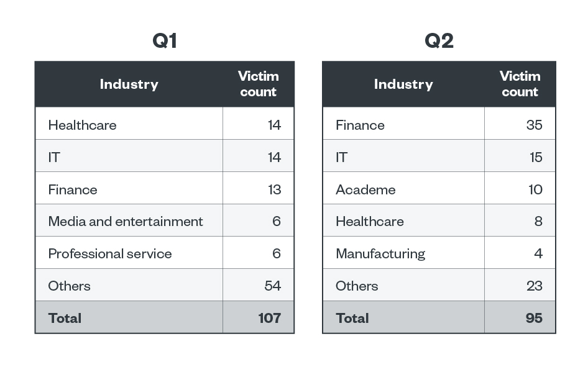Select the Others count 23 in Q2

(x=534, y=286)
